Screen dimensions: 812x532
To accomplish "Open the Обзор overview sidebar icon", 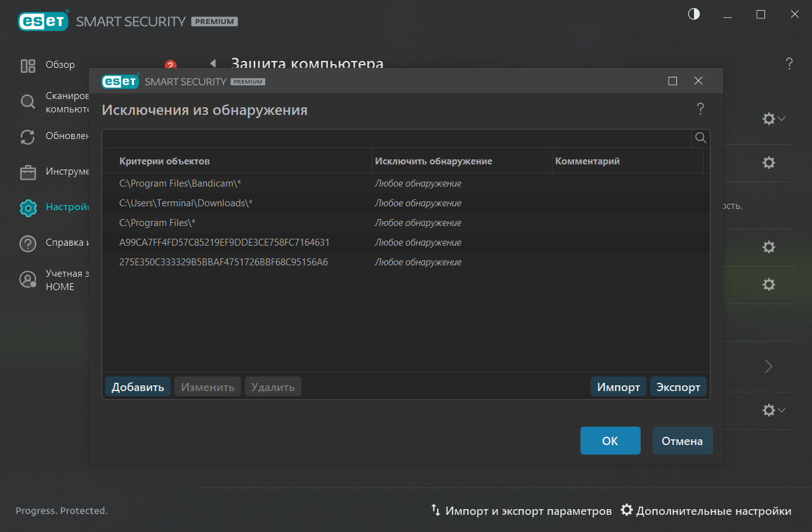I will pyautogui.click(x=28, y=65).
